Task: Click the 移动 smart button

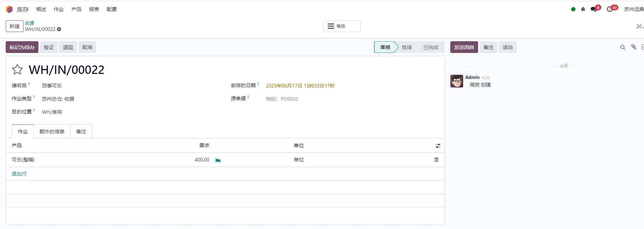Action: (342, 26)
